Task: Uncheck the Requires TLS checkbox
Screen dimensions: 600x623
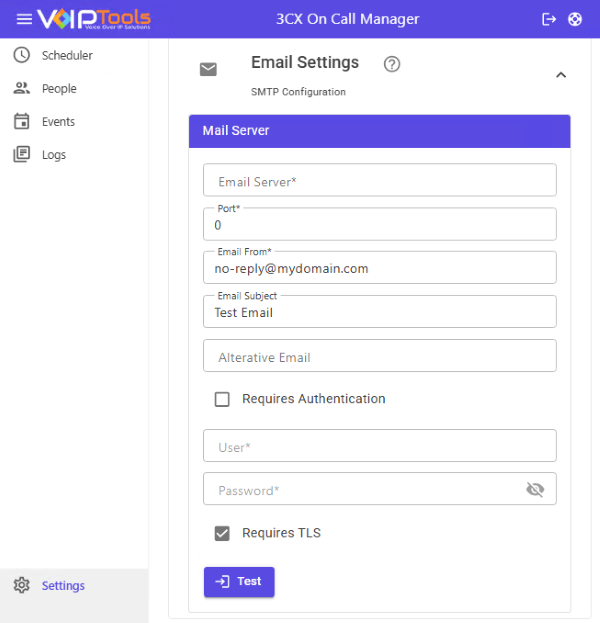Action: pyautogui.click(x=222, y=533)
